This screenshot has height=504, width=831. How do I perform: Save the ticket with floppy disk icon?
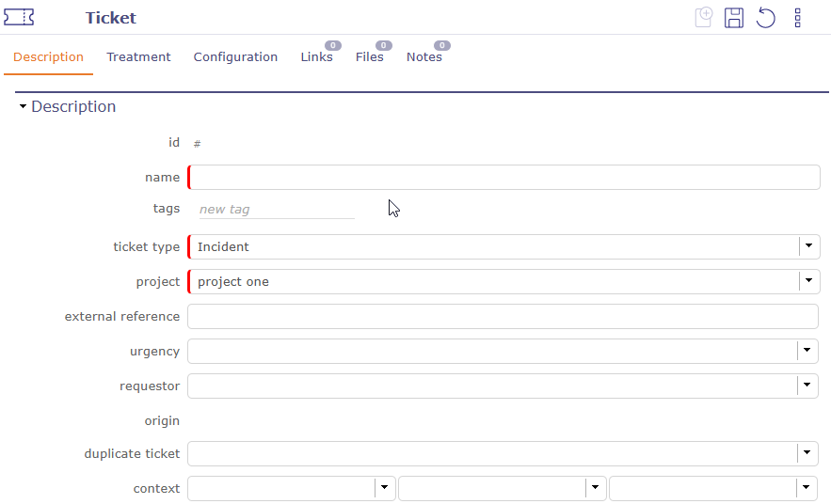tap(734, 18)
